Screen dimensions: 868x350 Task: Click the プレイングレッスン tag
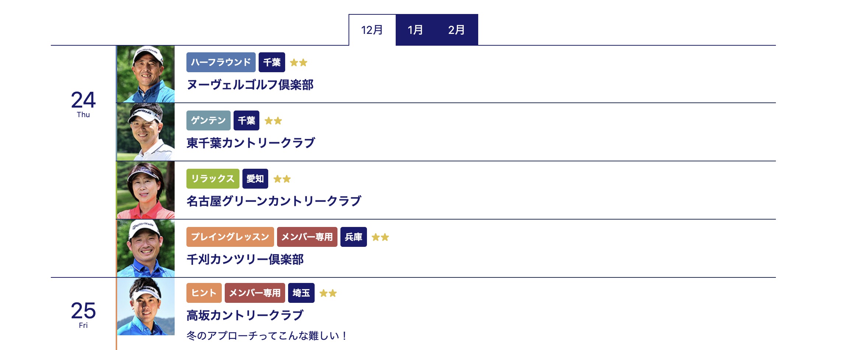click(230, 237)
